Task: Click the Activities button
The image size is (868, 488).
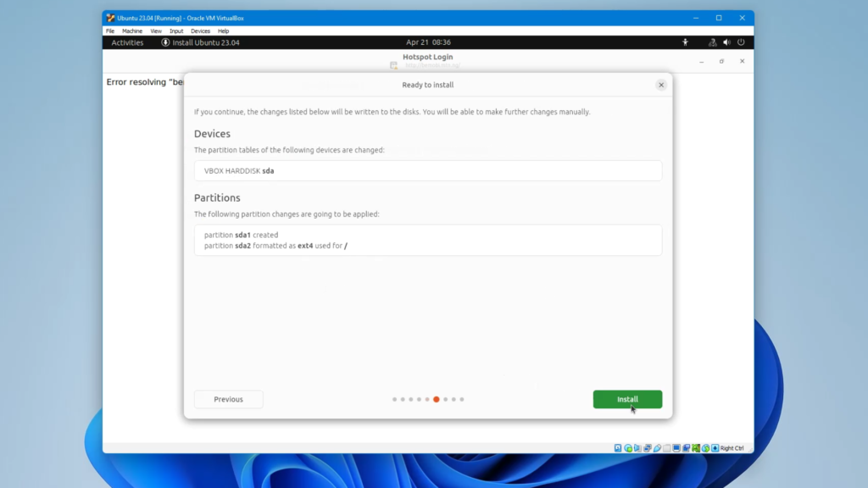Action: (127, 42)
